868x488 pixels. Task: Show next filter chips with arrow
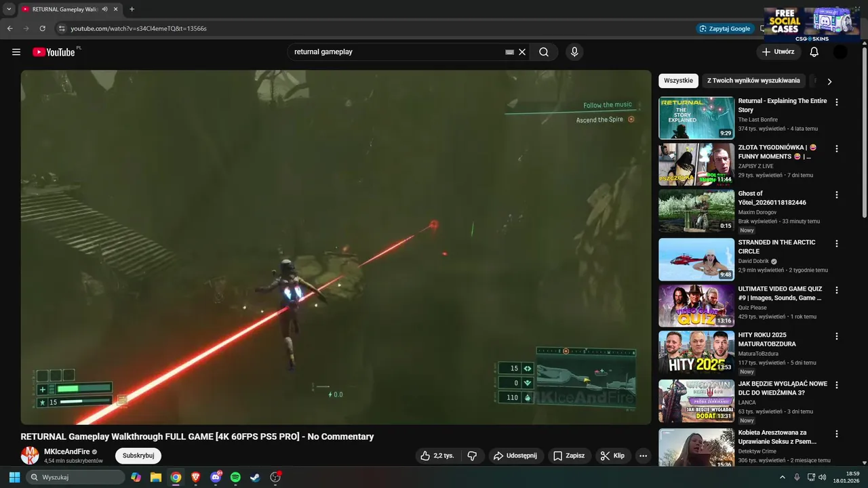pos(829,81)
